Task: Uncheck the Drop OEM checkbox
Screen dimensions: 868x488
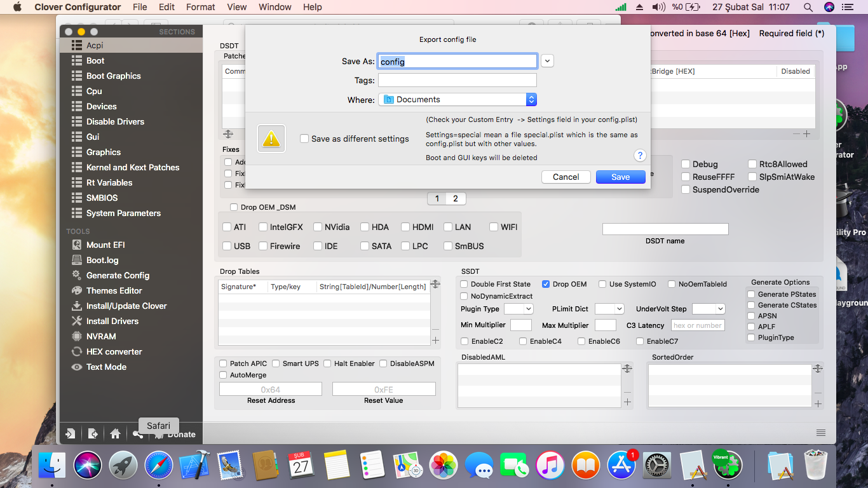Action: [546, 284]
